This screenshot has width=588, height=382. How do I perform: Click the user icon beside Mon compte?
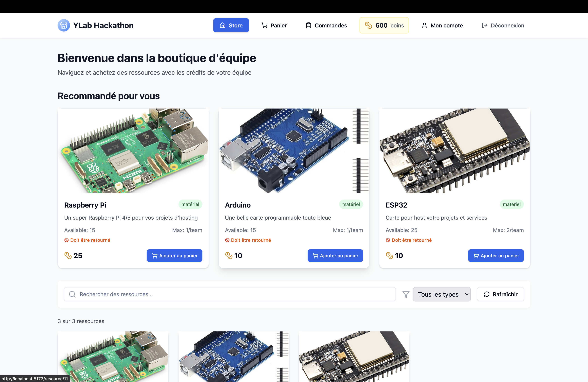coord(424,25)
